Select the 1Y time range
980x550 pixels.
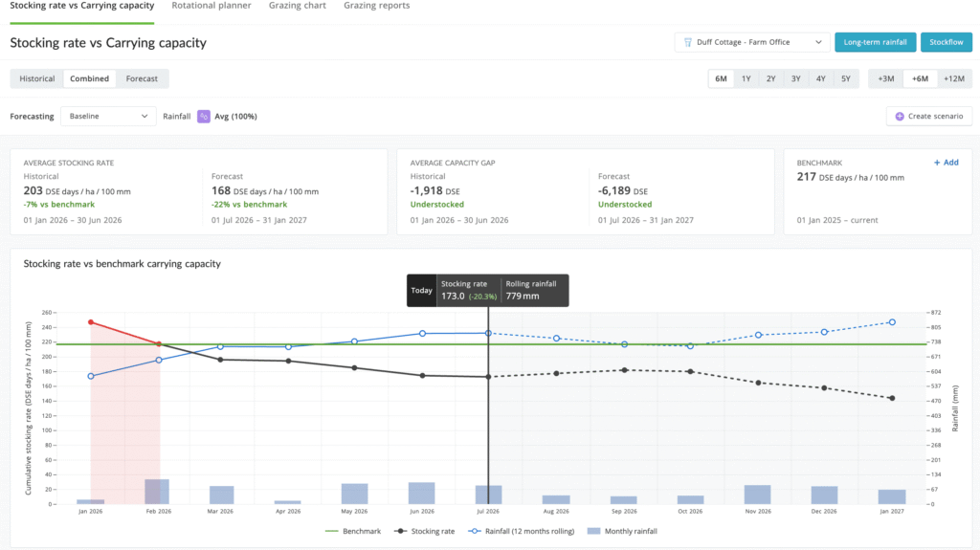point(746,78)
